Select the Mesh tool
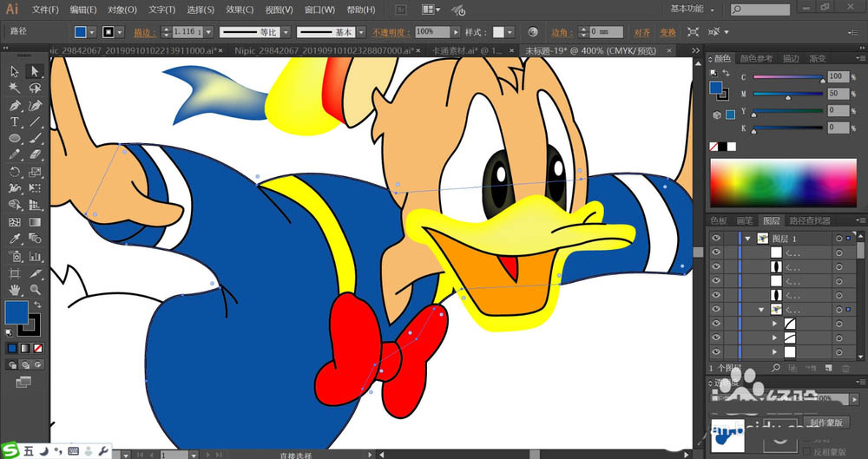The height and width of the screenshot is (459, 868). (x=15, y=222)
